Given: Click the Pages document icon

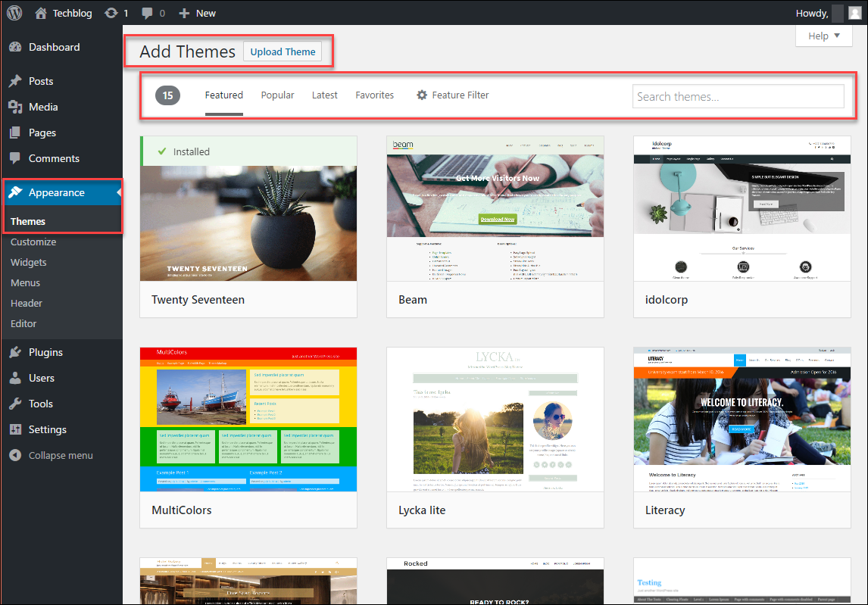Looking at the screenshot, I should [15, 133].
